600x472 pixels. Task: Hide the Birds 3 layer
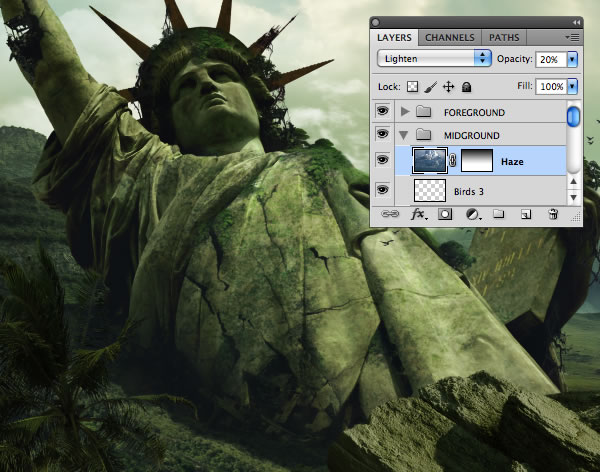(383, 190)
